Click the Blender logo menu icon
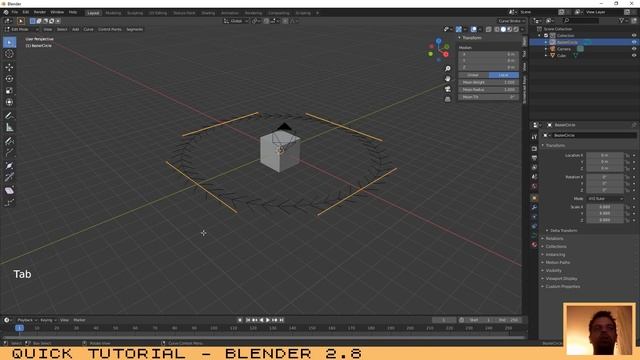640x360 pixels. click(x=6, y=12)
